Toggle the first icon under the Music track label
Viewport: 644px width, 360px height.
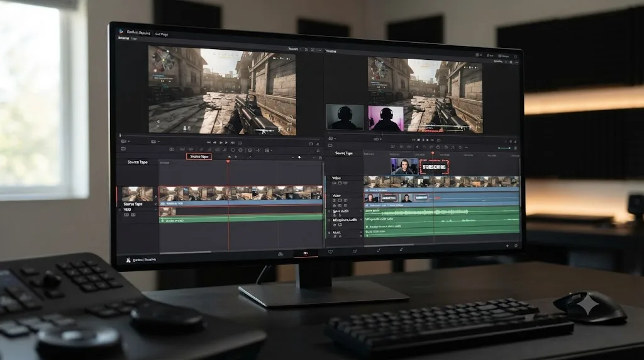[x=335, y=236]
